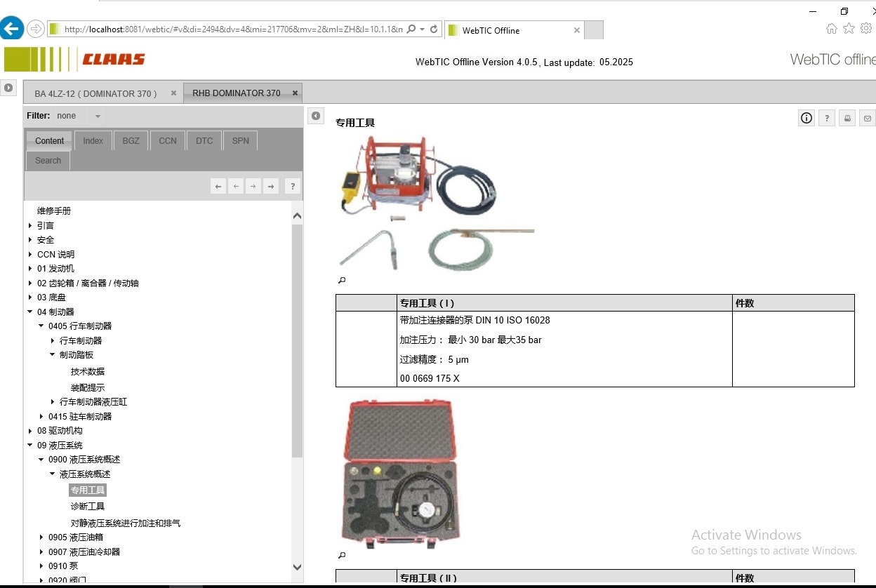Close the RHB DOMINATOR 370 document tab
876x588 pixels.
296,93
